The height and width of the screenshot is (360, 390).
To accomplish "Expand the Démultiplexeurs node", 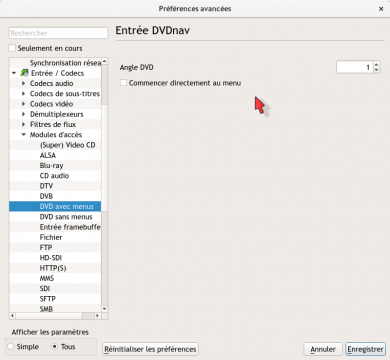I will point(24,114).
